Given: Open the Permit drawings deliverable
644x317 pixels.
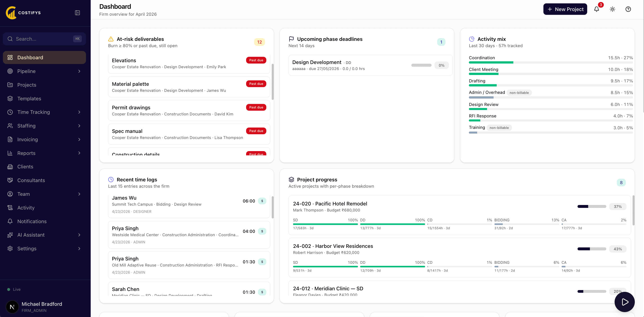Looking at the screenshot, I should click(189, 110).
